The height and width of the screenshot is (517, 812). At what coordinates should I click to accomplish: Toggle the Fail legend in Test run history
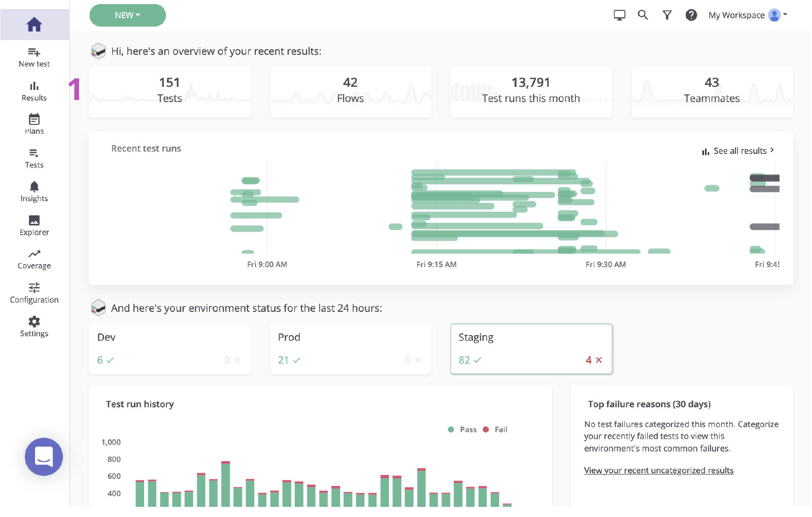496,429
